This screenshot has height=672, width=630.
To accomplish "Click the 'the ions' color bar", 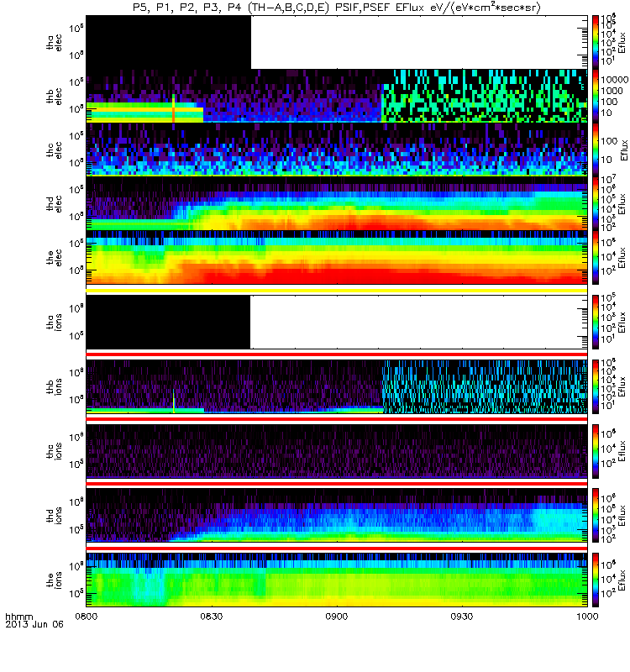I will click(x=596, y=580).
